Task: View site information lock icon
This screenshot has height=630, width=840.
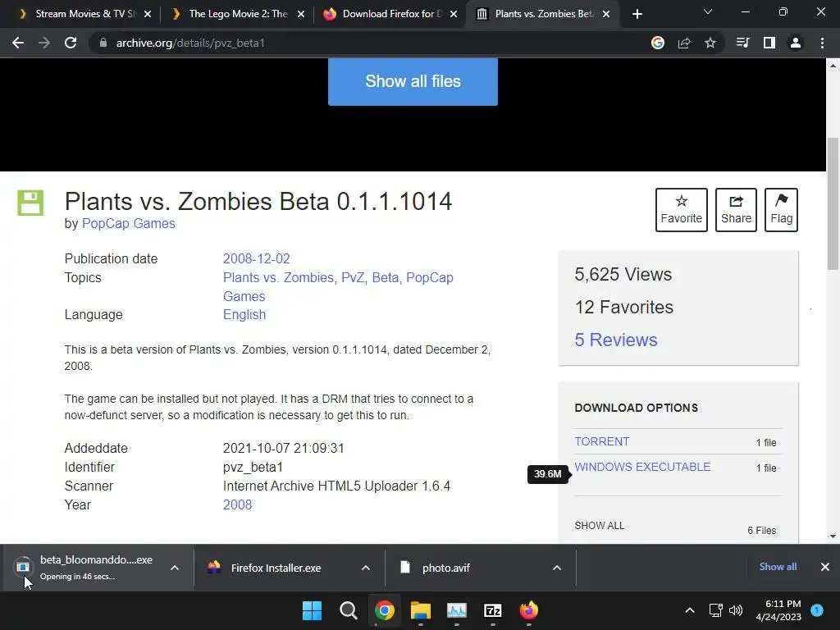Action: tap(103, 43)
